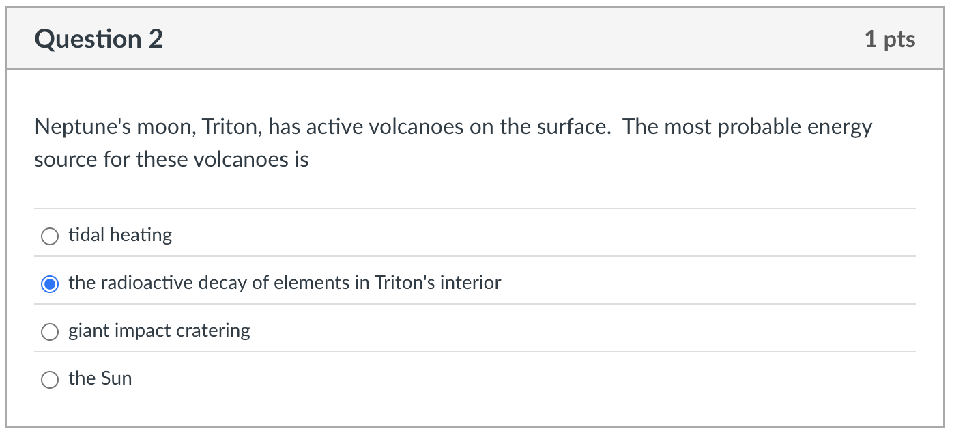Deselect the currently chosen radioactive decay option
The width and height of the screenshot is (980, 444).
pos(50,283)
